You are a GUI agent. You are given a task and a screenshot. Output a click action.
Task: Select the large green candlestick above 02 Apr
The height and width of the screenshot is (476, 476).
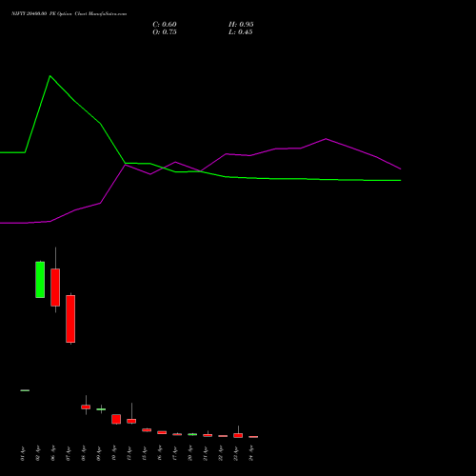click(40, 279)
